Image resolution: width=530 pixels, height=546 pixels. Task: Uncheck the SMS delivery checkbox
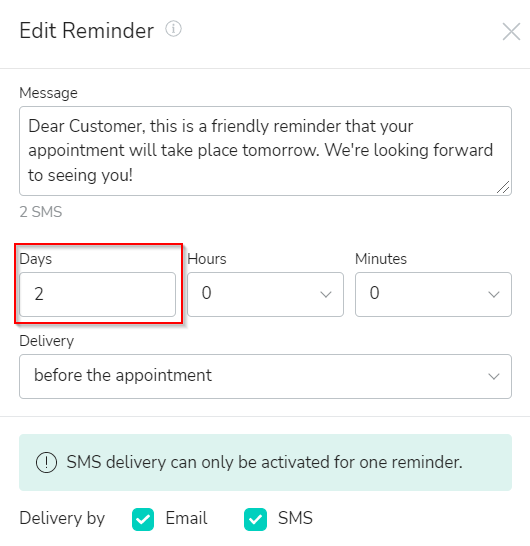(255, 519)
